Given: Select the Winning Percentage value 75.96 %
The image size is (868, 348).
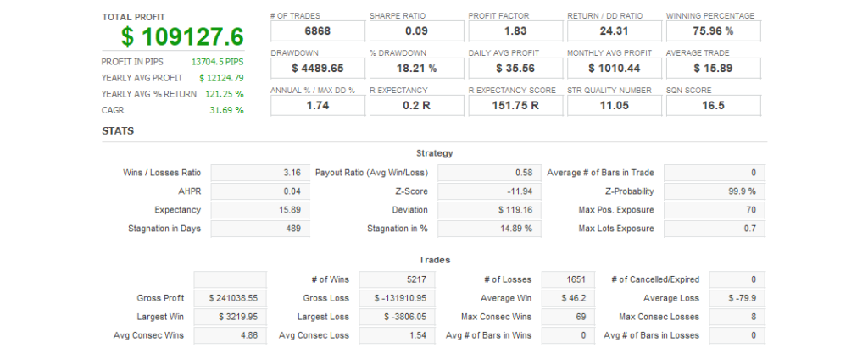Looking at the screenshot, I should pyautogui.click(x=713, y=31).
